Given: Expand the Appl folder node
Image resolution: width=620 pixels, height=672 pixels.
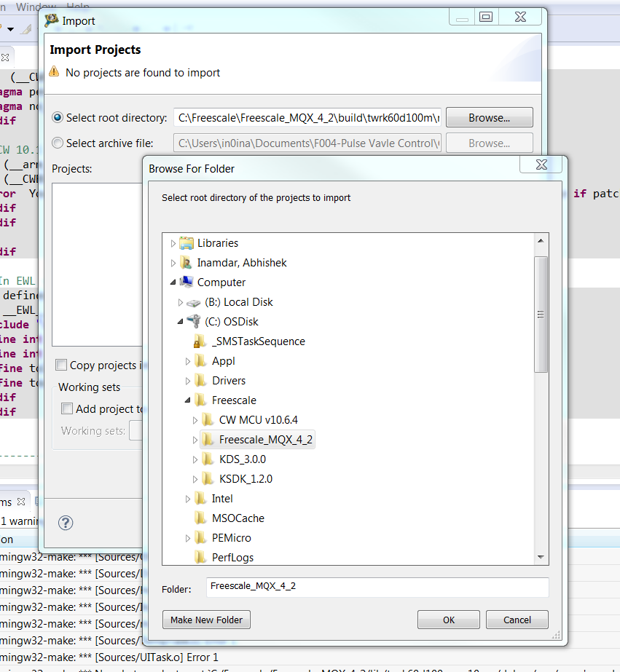Looking at the screenshot, I should pyautogui.click(x=188, y=361).
